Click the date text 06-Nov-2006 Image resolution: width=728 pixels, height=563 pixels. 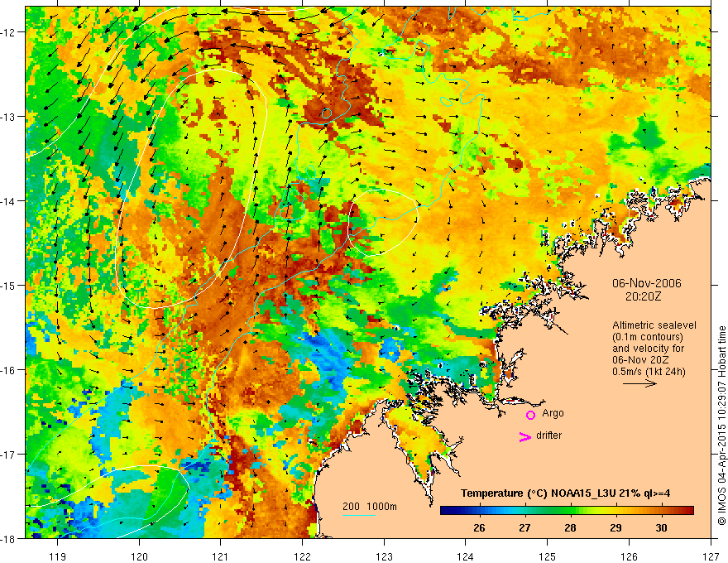(x=647, y=283)
